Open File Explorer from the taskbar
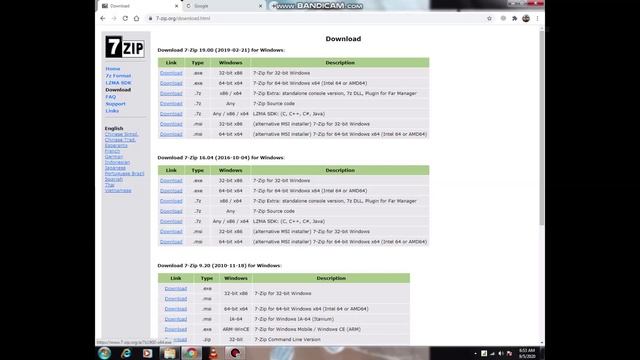Image resolution: width=640 pixels, height=360 pixels. [169, 353]
